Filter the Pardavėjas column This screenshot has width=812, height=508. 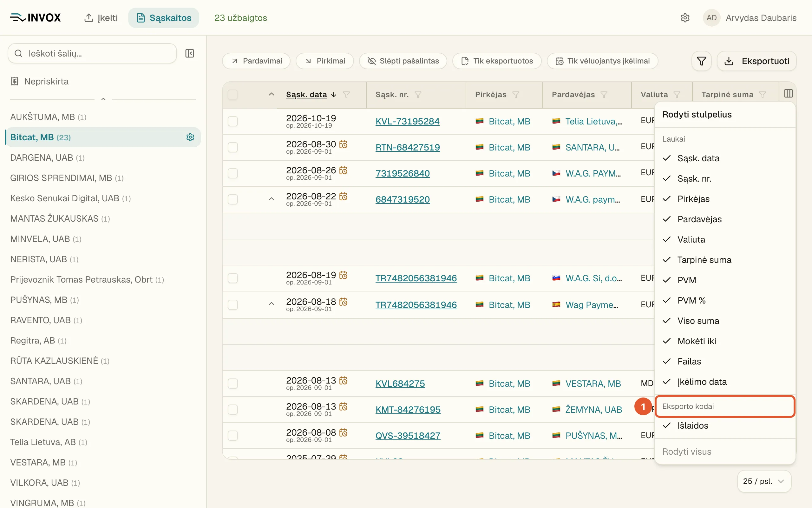(604, 95)
